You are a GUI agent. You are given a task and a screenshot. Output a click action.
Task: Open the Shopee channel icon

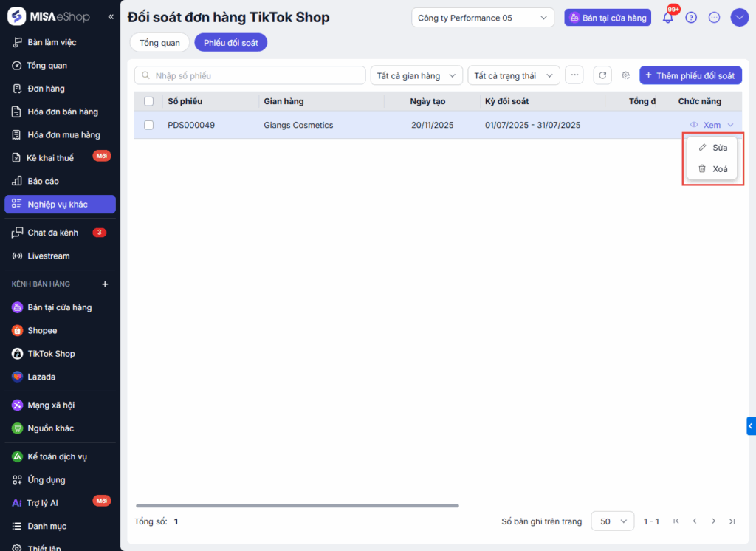pyautogui.click(x=18, y=330)
